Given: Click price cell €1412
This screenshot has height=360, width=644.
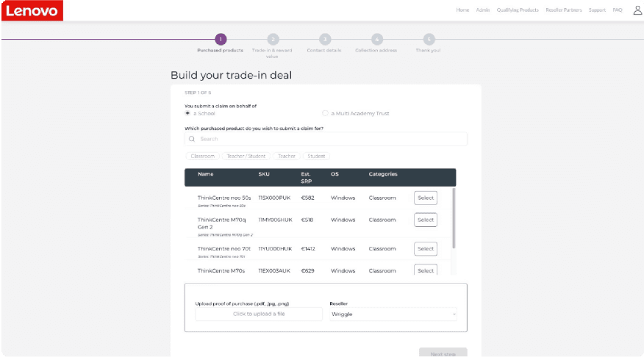Looking at the screenshot, I should tap(308, 249).
